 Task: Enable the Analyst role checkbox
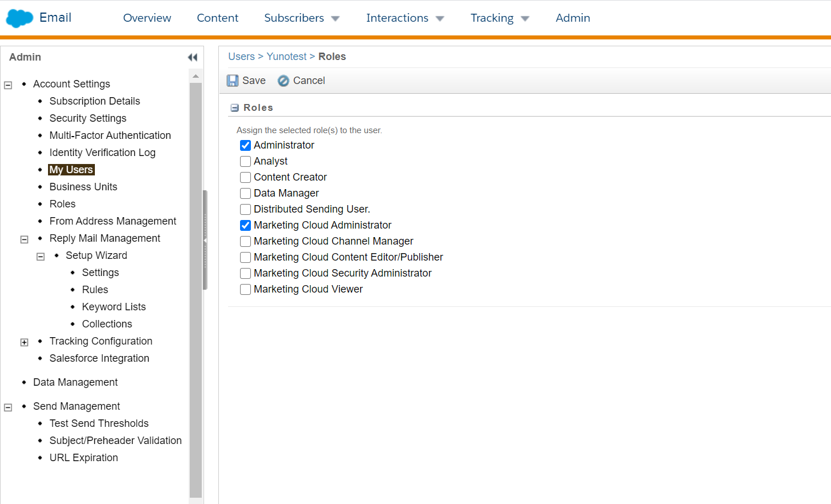point(245,161)
